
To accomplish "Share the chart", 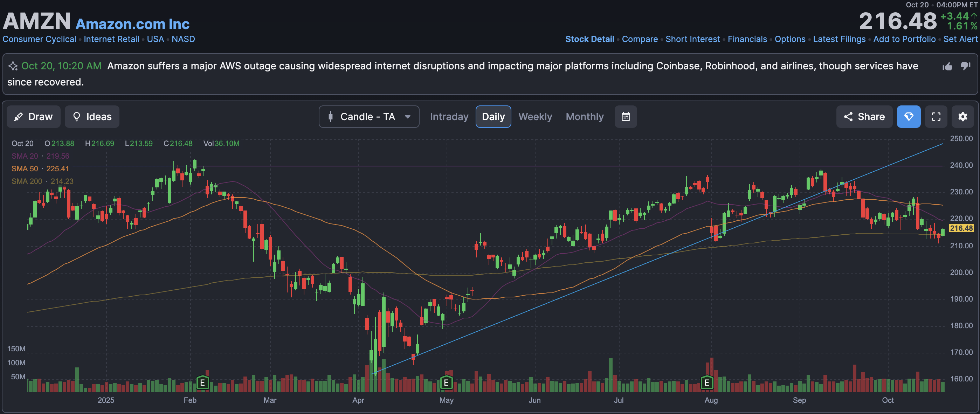I will click(864, 116).
